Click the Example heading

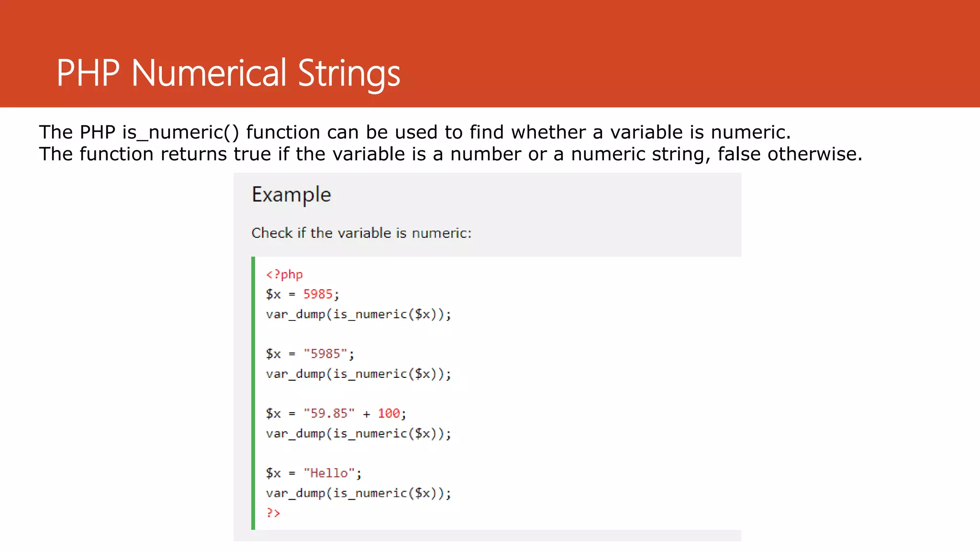(291, 195)
